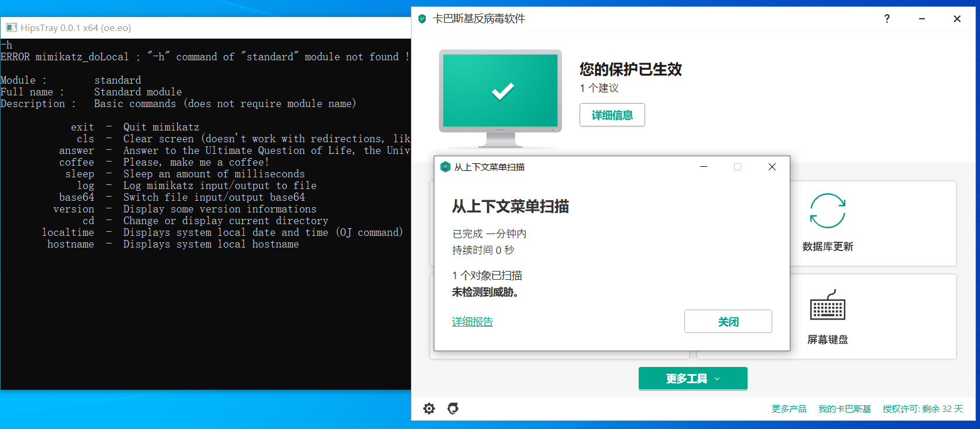Open the 详细报告 link

pyautogui.click(x=472, y=321)
